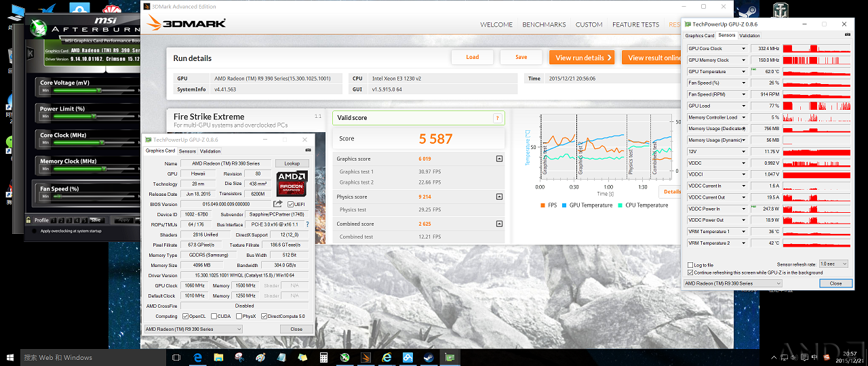Open the Calculator taskbar icon
The width and height of the screenshot is (868, 366).
(324, 357)
